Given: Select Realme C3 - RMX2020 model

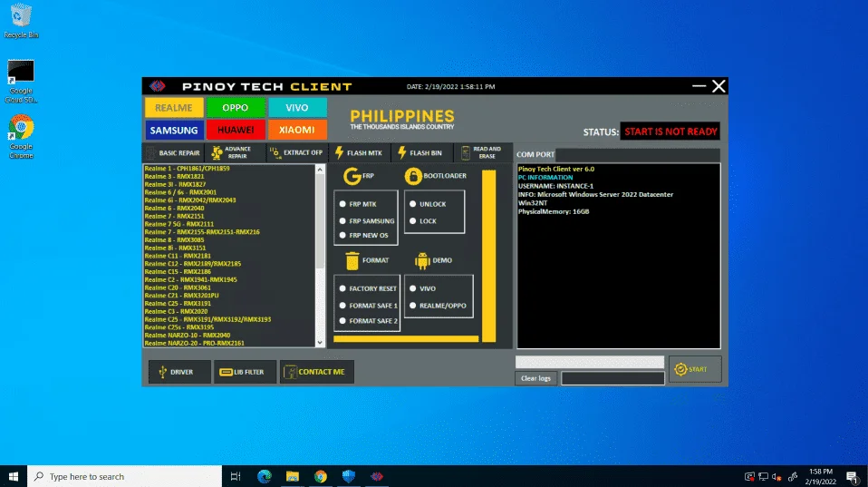Looking at the screenshot, I should pyautogui.click(x=176, y=311).
